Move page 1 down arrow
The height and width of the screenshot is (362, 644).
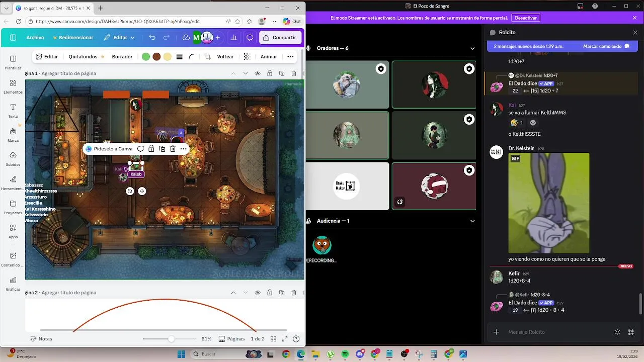246,73
